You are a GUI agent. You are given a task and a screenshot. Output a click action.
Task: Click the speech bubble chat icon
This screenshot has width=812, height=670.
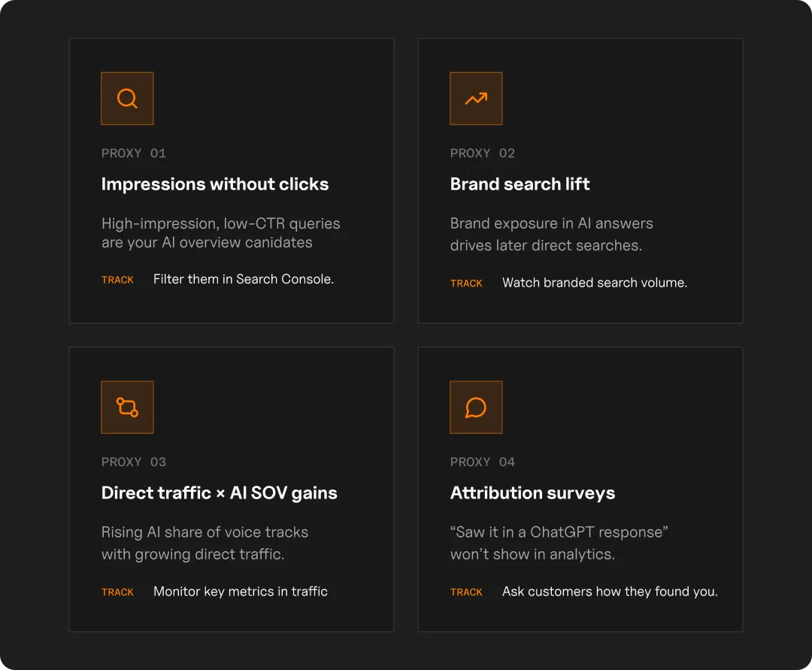(x=476, y=407)
